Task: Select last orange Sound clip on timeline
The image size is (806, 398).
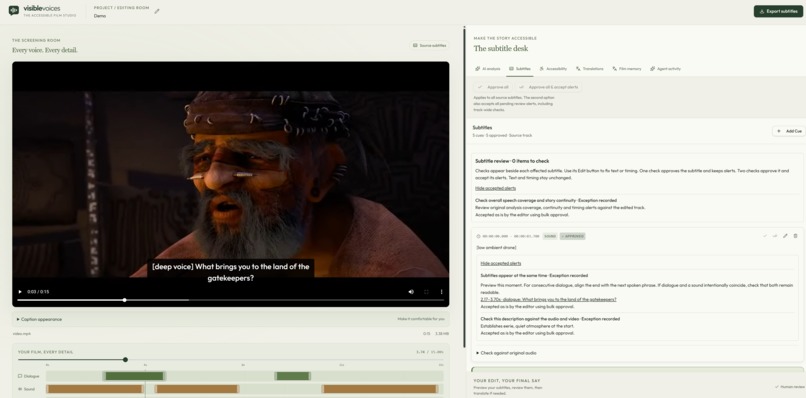Action: 380,389
